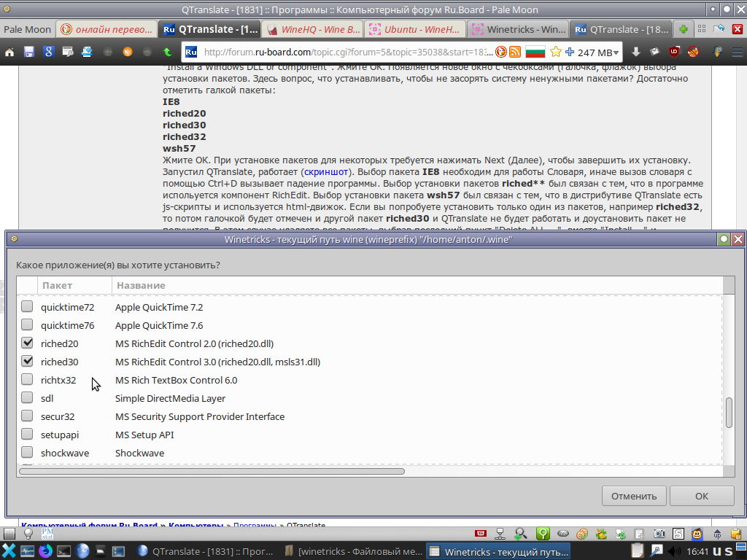The image size is (747, 560).
Task: Click the floppy disk save icon in toolbar
Action: click(x=29, y=52)
